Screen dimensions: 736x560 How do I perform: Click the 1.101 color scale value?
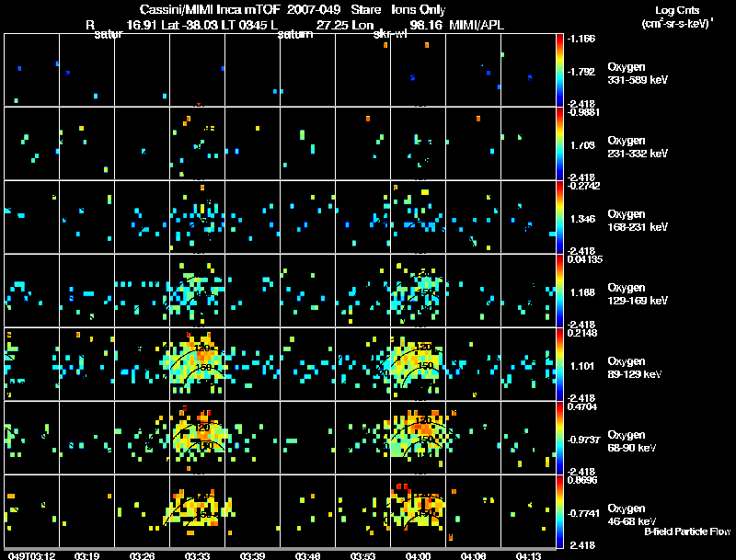click(x=582, y=366)
